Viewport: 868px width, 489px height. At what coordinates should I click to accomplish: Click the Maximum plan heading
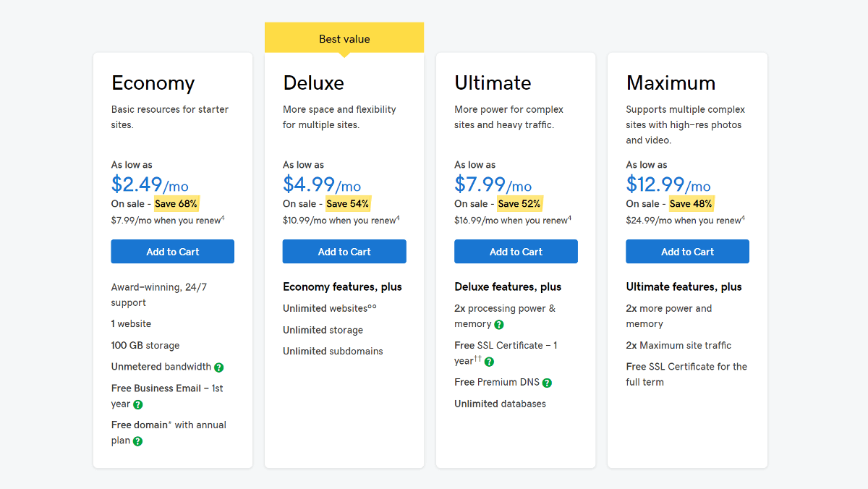[x=671, y=83]
